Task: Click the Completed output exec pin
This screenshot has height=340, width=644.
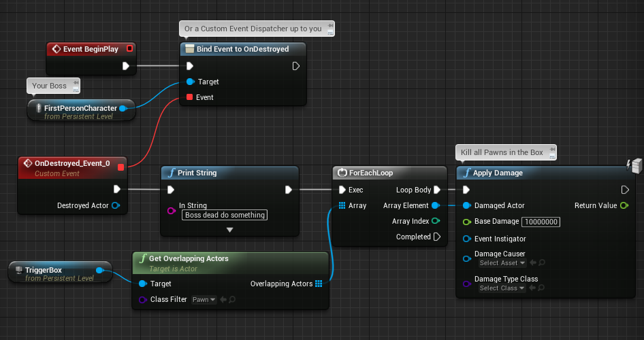Action: 437,237
